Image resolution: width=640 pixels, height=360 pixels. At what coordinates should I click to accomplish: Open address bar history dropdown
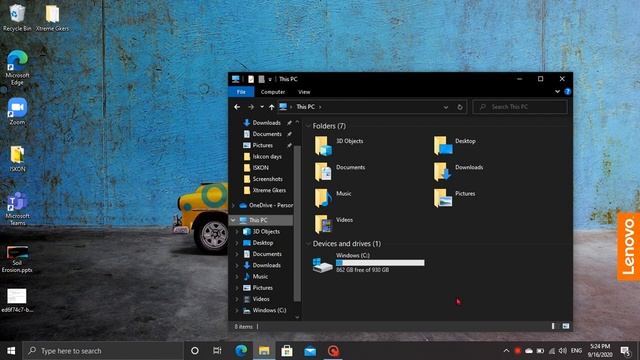tap(446, 107)
